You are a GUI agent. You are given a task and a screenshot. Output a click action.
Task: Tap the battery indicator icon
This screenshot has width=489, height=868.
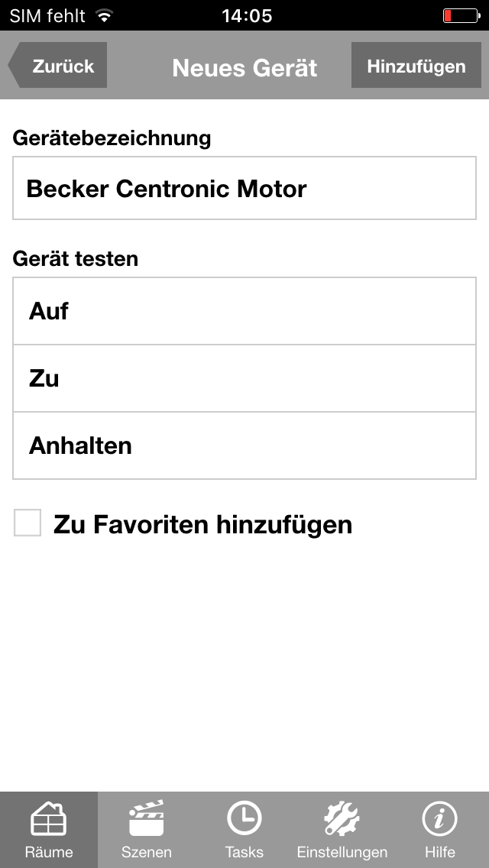click(x=459, y=15)
